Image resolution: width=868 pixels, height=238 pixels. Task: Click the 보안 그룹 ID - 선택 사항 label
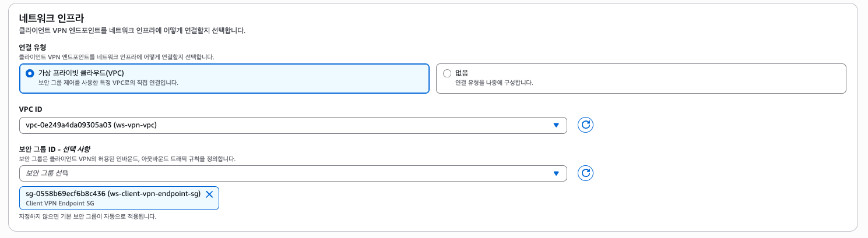(x=55, y=149)
